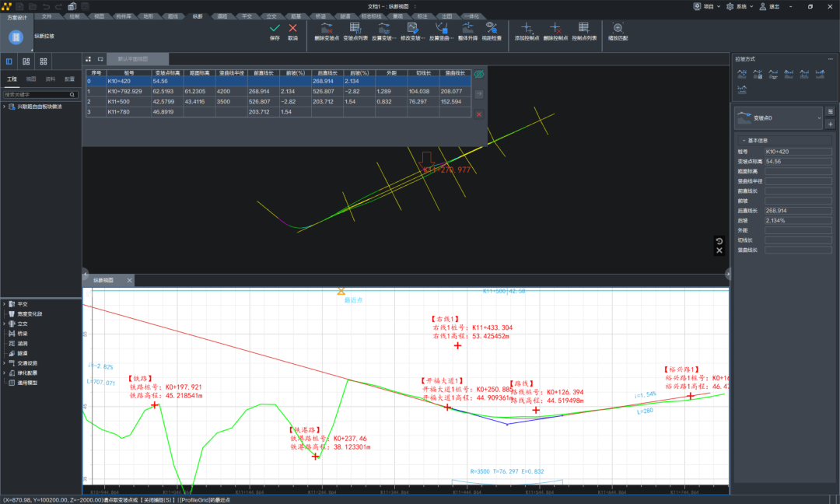The width and height of the screenshot is (840, 504).
Task: Click the list menu icon beside 变坡点0
Action: (831, 111)
